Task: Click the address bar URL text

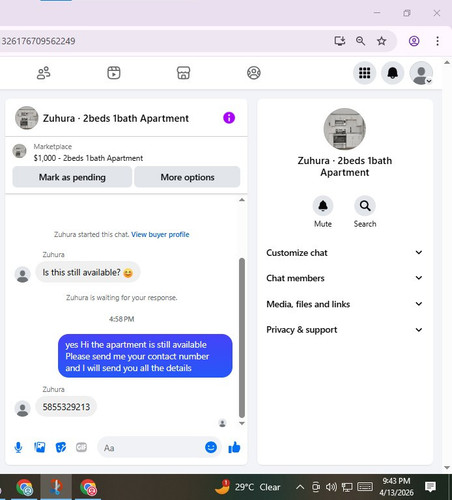Action: click(x=38, y=41)
